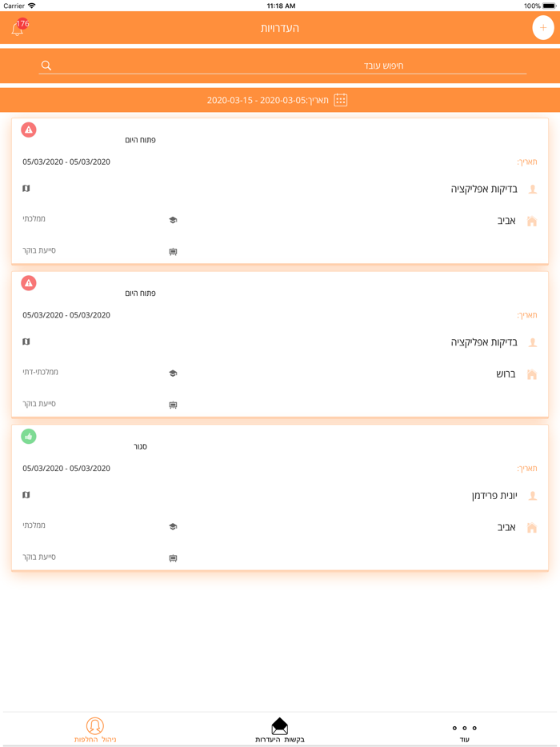Click the red alert icon on the first card

coord(29,130)
